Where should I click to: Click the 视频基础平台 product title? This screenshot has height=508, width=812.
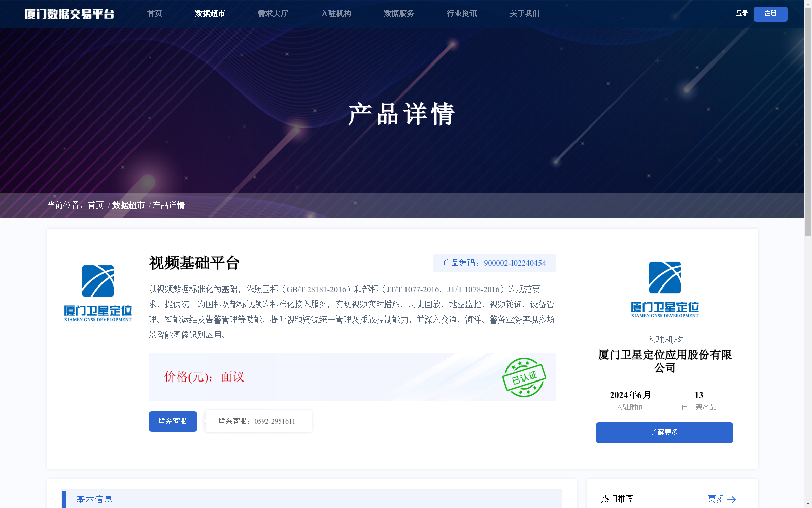pos(194,263)
